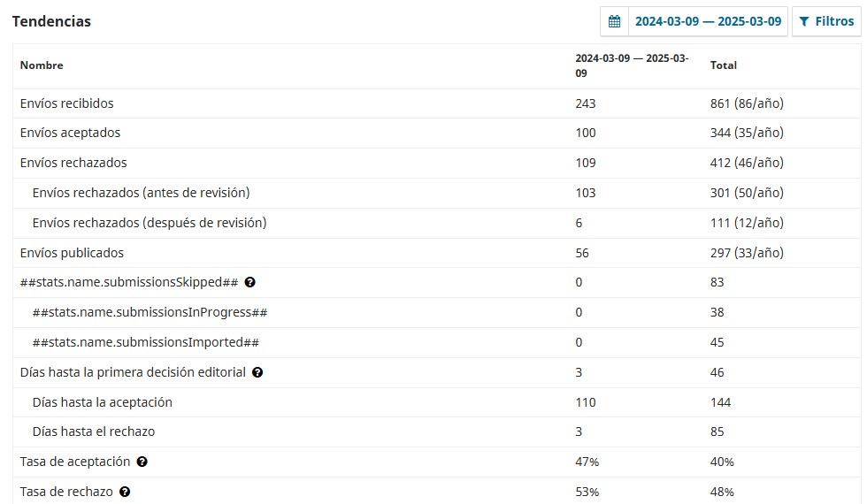Viewport: 867px width, 504px height.
Task: Click Envíos rechazados (antes de revisión) row
Action: pos(141,193)
